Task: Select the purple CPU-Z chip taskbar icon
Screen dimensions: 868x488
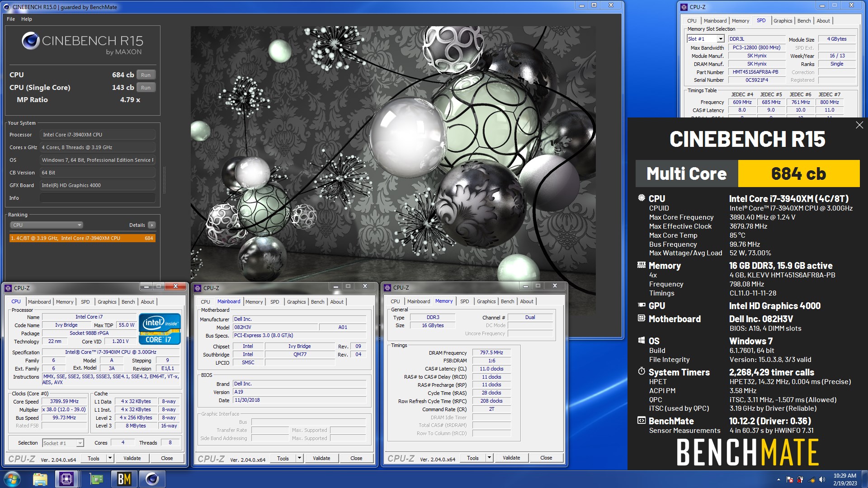Action: pos(66,479)
